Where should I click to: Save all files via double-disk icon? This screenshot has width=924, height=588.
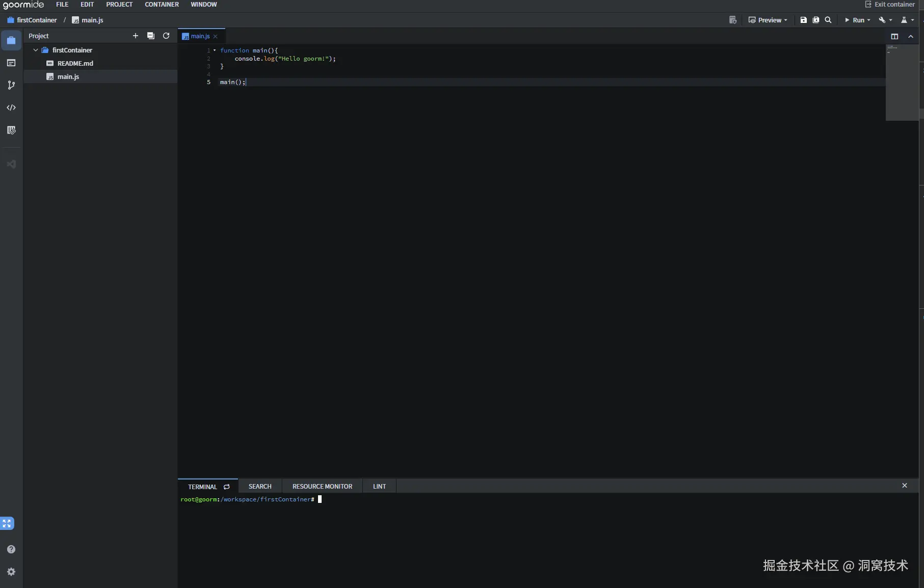pyautogui.click(x=816, y=20)
